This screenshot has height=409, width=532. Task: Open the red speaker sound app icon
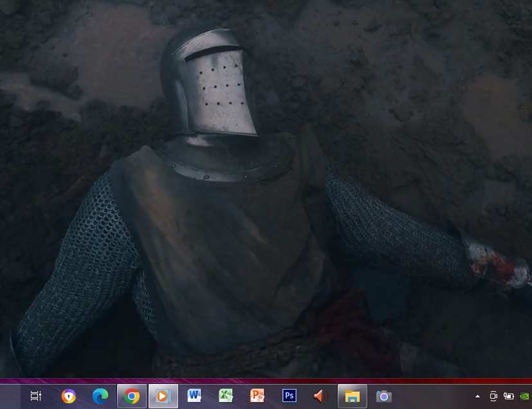320,396
